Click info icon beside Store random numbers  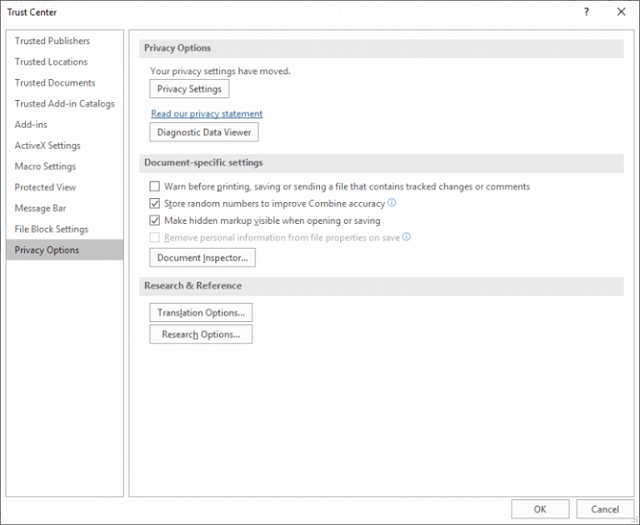tap(391, 202)
